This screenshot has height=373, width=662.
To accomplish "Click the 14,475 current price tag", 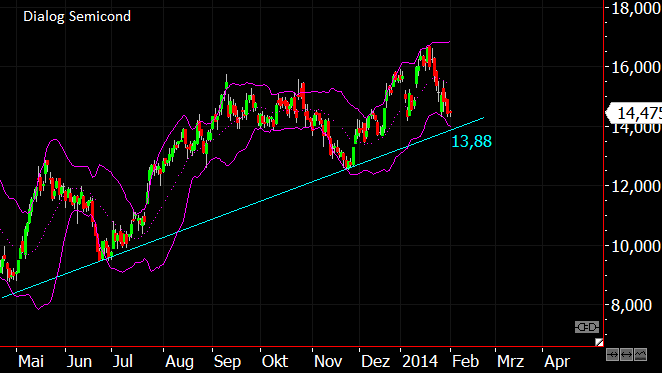I will click(x=634, y=113).
